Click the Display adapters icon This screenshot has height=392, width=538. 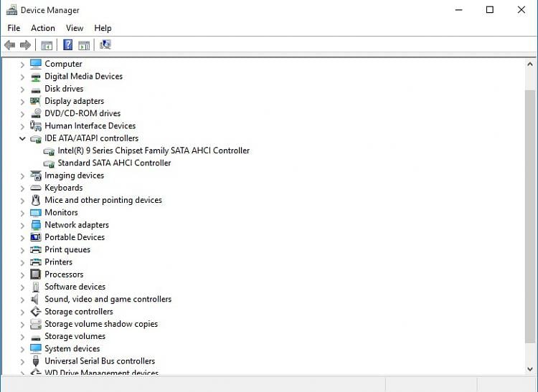click(x=35, y=101)
